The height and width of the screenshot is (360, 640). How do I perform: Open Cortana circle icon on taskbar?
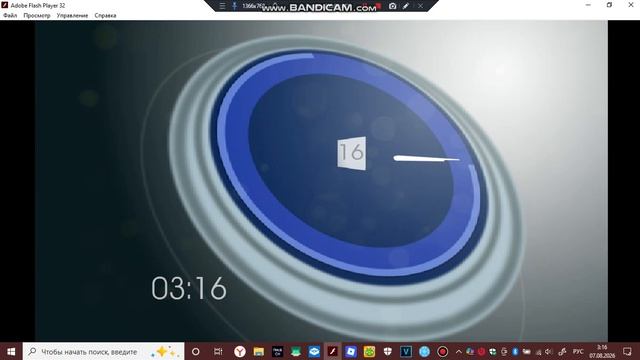[196, 351]
